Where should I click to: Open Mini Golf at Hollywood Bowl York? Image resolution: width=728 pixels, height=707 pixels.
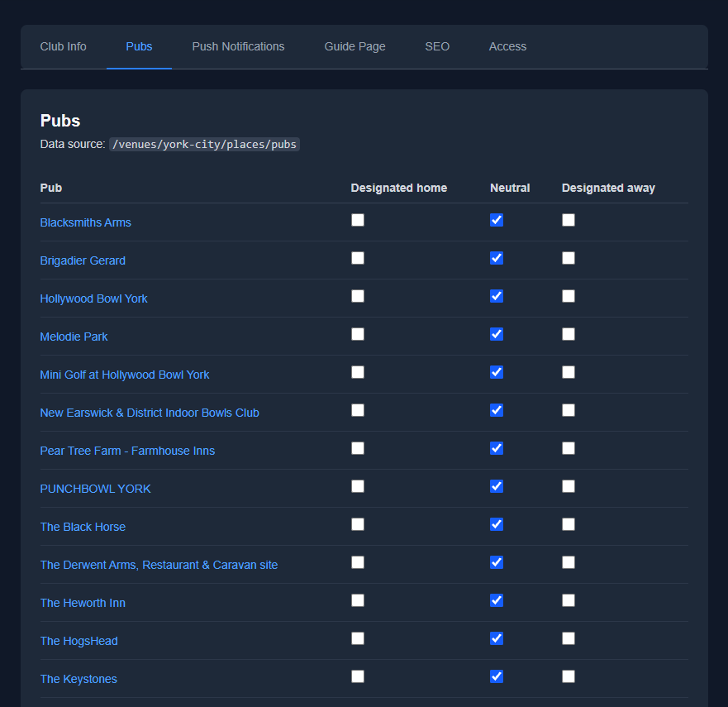[x=125, y=375]
